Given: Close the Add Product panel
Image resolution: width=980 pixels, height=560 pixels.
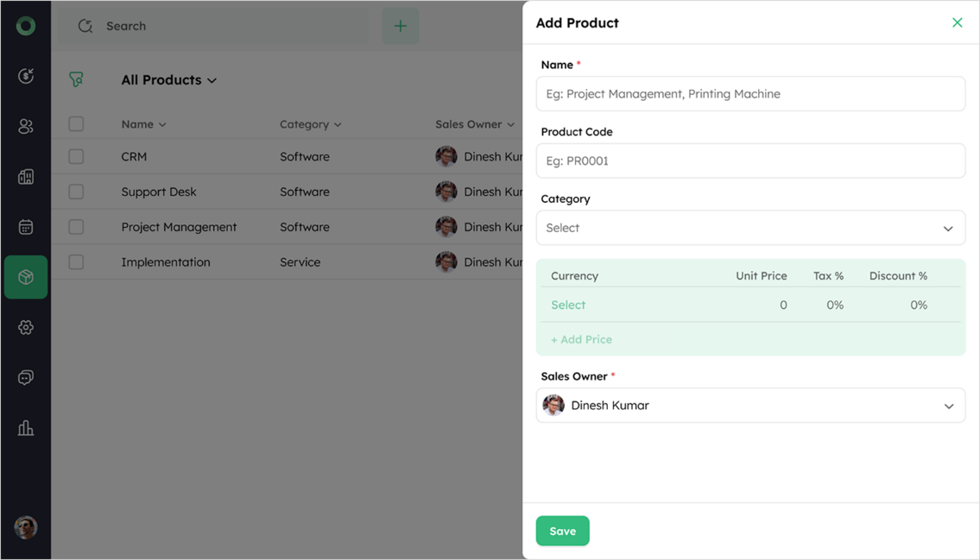Looking at the screenshot, I should pyautogui.click(x=957, y=22).
